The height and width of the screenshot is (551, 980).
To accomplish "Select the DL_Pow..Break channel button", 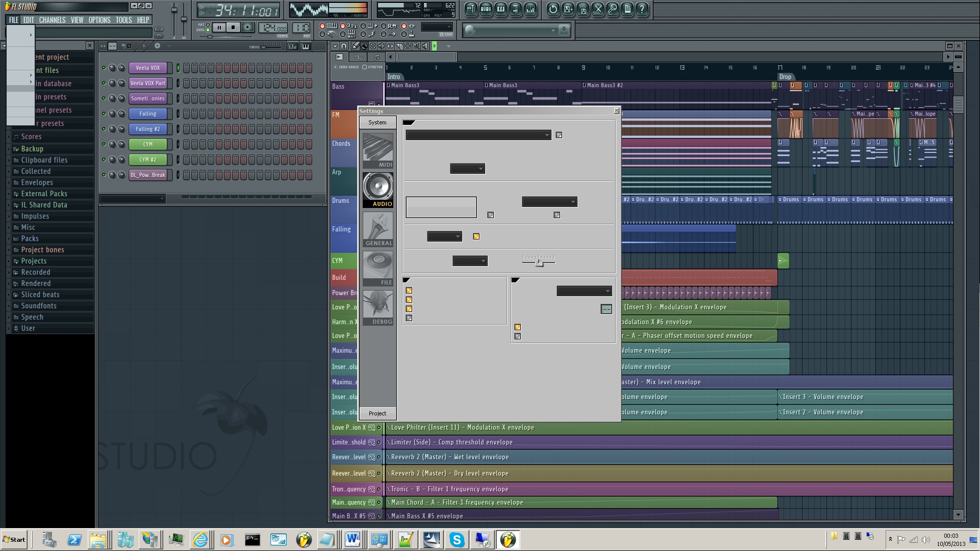I will [x=148, y=175].
